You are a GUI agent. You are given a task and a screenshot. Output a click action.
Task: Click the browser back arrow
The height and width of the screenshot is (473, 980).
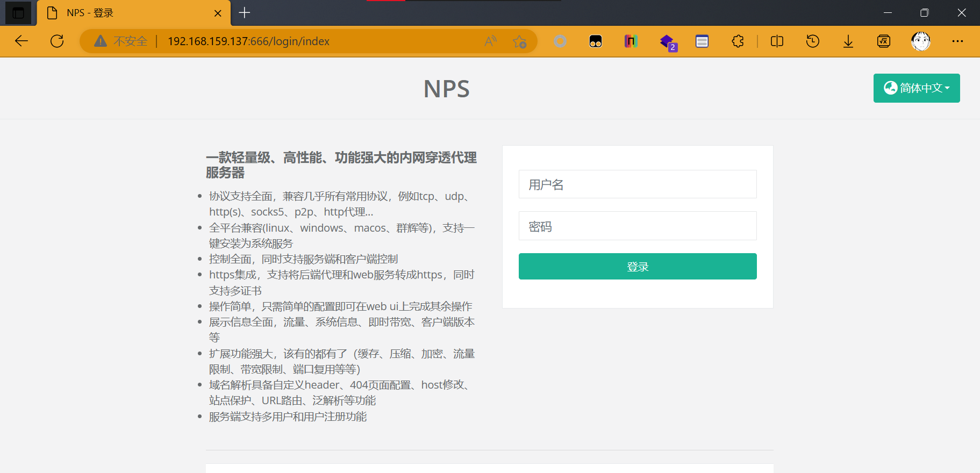click(x=22, y=41)
